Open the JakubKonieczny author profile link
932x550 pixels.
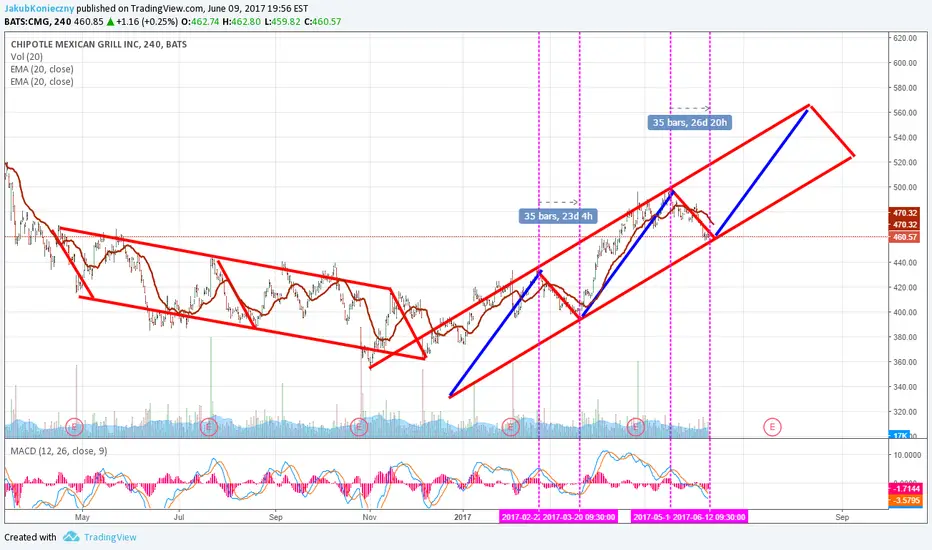pyautogui.click(x=39, y=8)
